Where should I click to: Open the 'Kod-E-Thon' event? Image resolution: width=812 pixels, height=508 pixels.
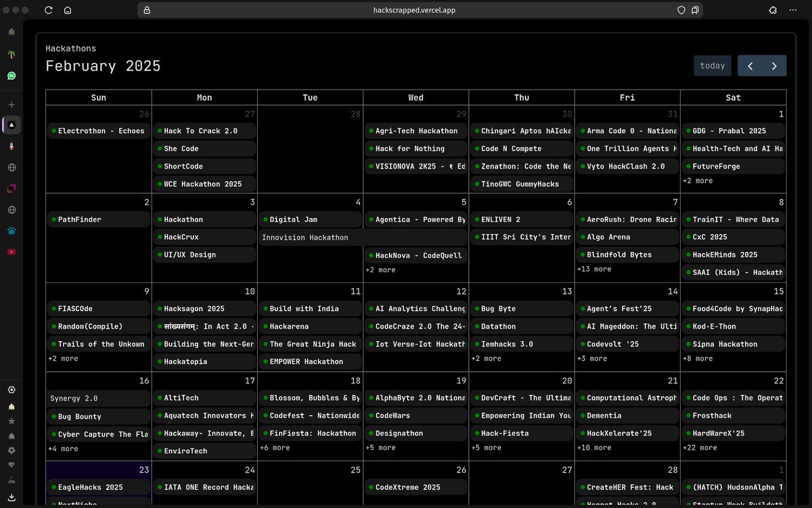coord(733,326)
